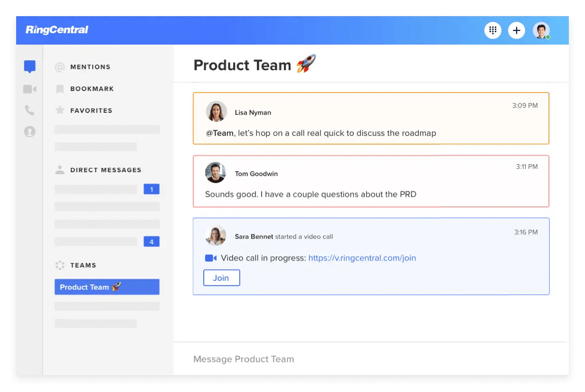Click the Message Product Team input field
Viewport: 585px width, 392px height.
(370, 359)
